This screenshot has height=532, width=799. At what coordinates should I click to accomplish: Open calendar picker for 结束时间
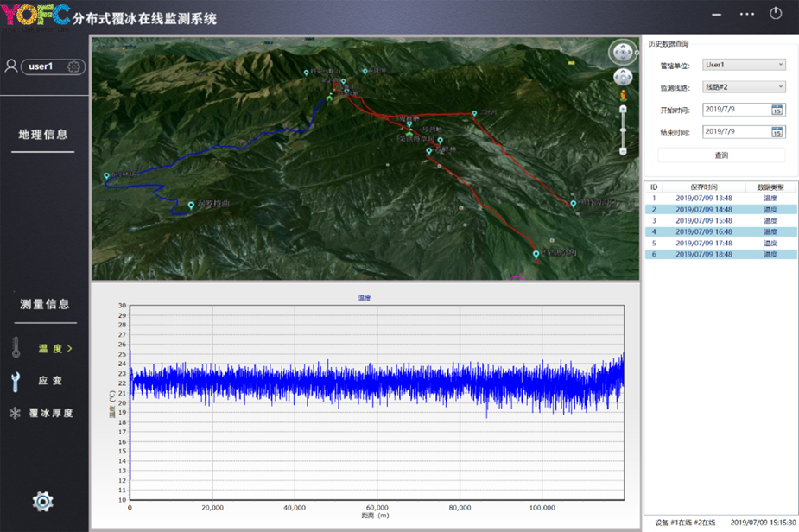777,132
